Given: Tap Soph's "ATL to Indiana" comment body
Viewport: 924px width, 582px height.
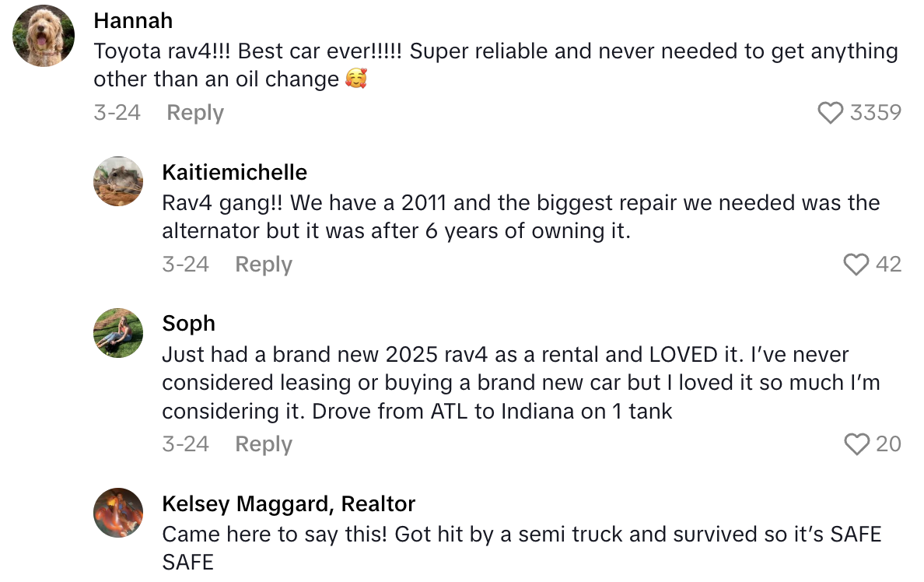Looking at the screenshot, I should (520, 382).
